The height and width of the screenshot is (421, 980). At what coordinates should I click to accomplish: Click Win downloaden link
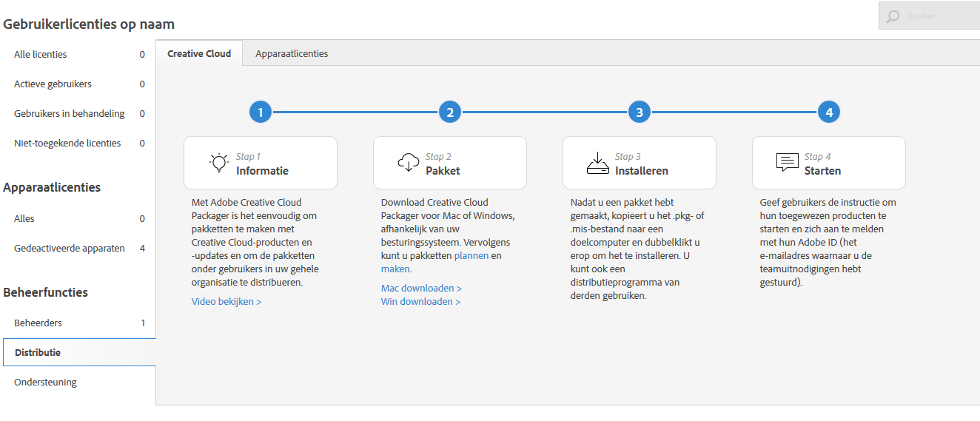coord(420,301)
